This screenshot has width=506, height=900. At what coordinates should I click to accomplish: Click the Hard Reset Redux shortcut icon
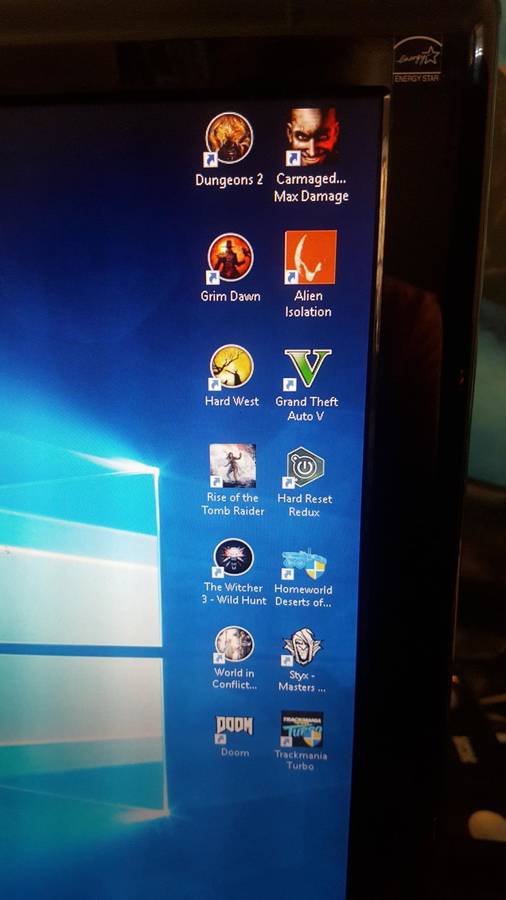[x=305, y=467]
